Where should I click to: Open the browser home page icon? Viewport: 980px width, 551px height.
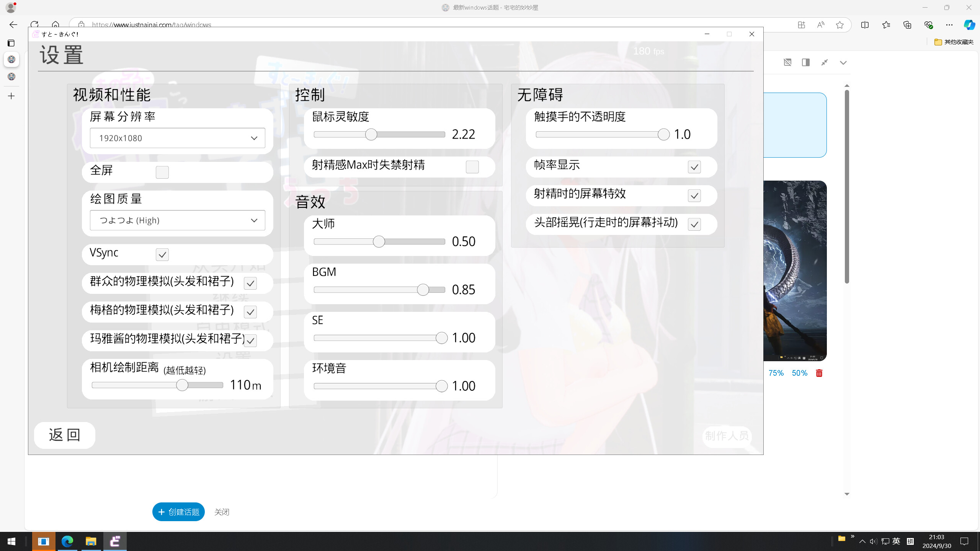(x=56, y=24)
